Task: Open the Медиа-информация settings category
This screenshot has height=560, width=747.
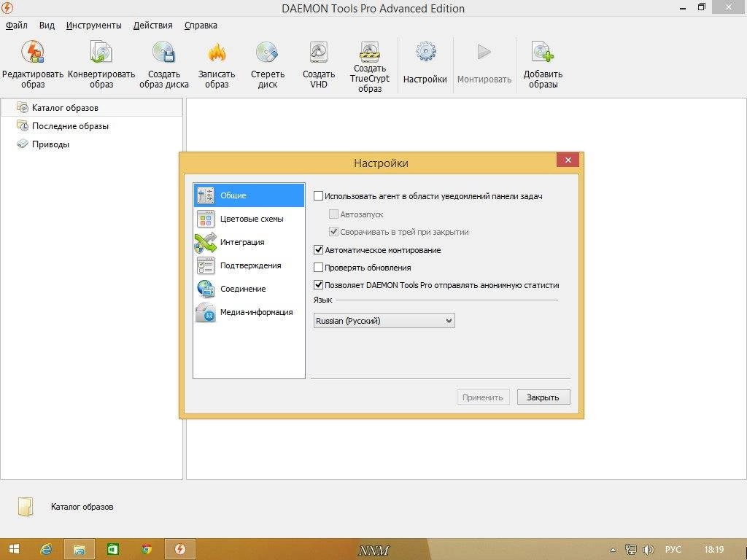Action: point(249,312)
